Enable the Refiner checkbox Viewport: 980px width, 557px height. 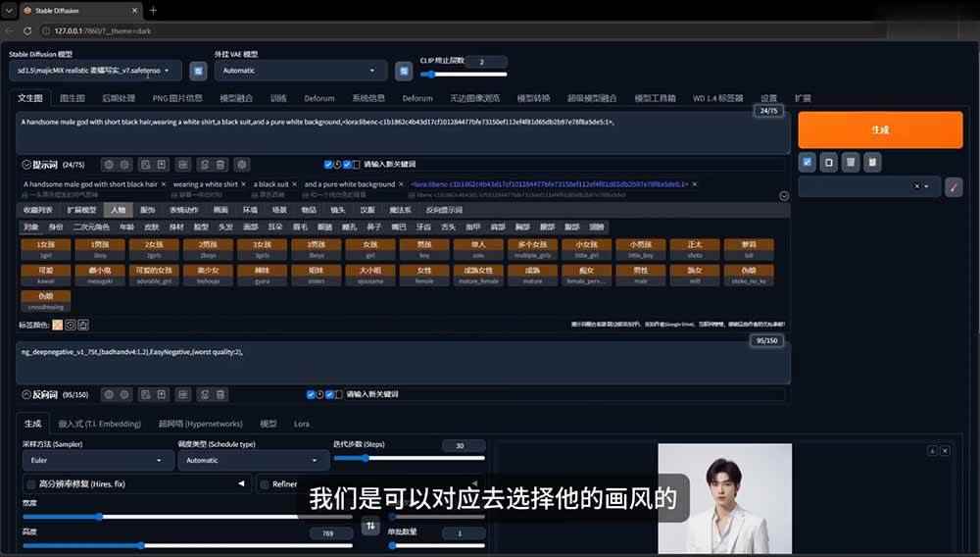[265, 483]
